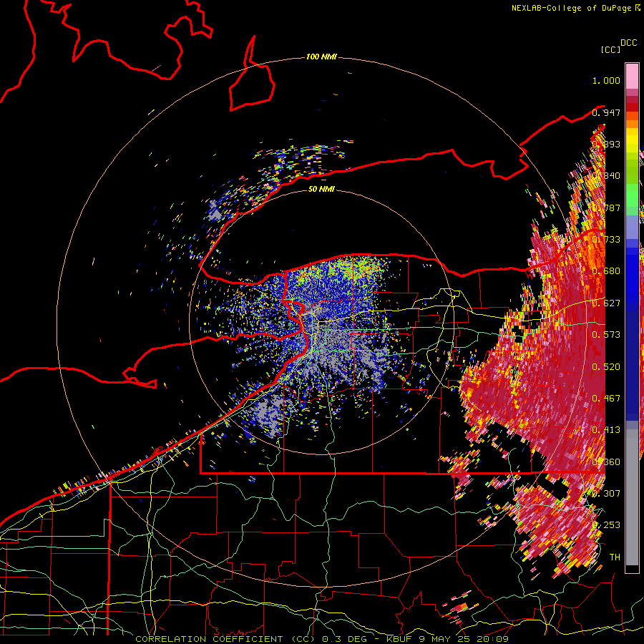Image resolution: width=644 pixels, height=644 pixels.
Task: Click the 0.467 scale value
Action: coord(606,399)
